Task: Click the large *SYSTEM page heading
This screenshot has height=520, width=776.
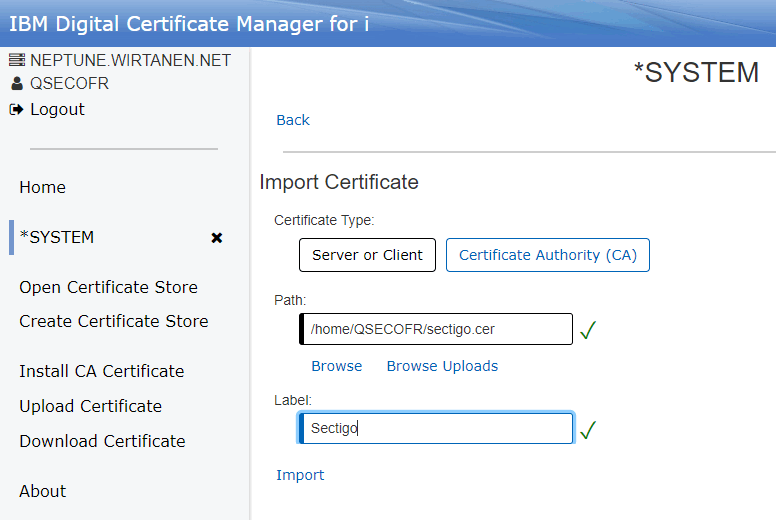Action: [696, 72]
